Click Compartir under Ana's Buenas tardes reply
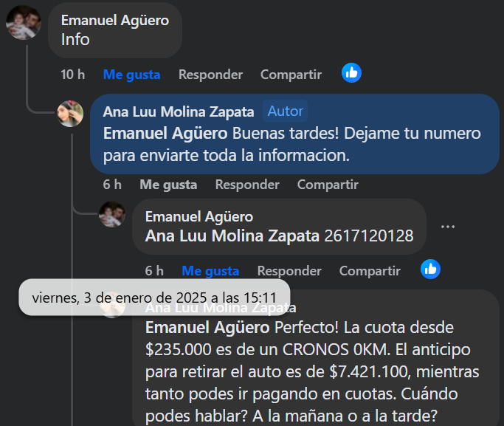 328,184
